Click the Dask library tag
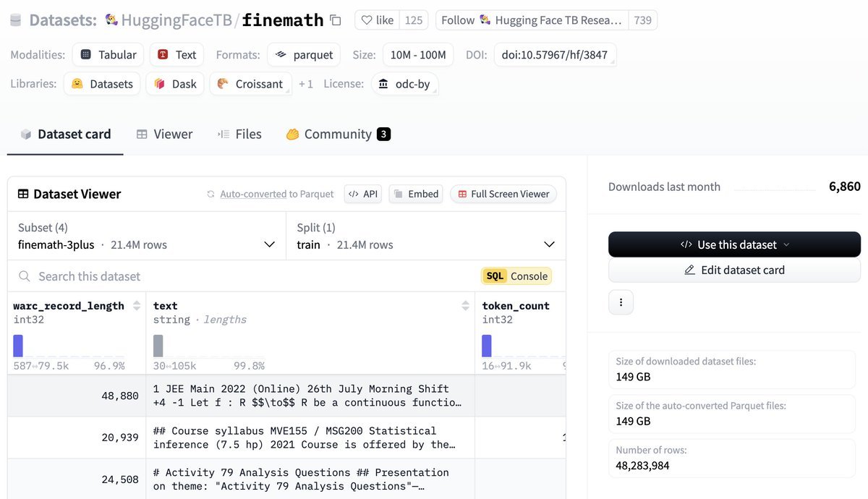This screenshot has width=868, height=499. [x=175, y=84]
